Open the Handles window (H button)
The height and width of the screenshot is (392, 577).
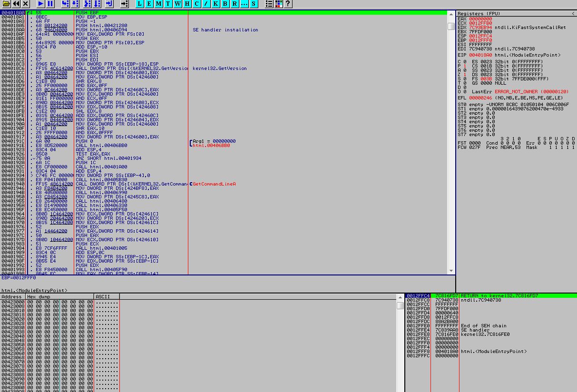[187, 4]
